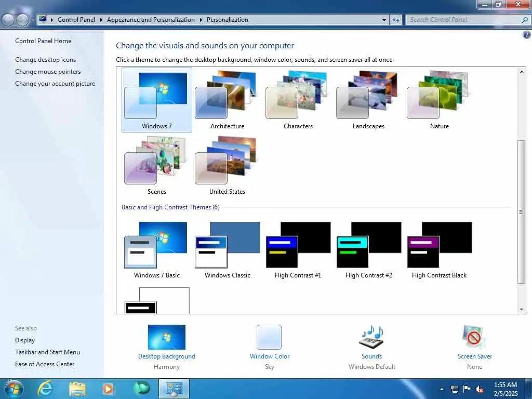Click Control Panel taskbar button
The height and width of the screenshot is (399, 532).
(174, 389)
